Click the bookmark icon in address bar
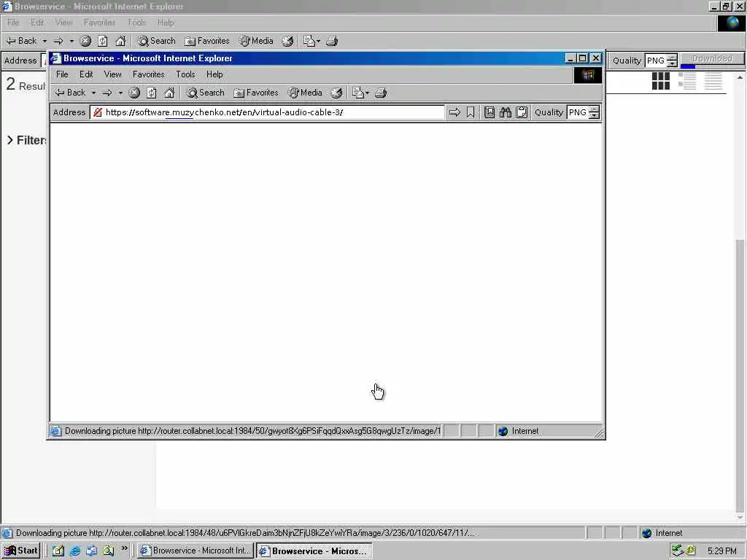 coord(471,112)
